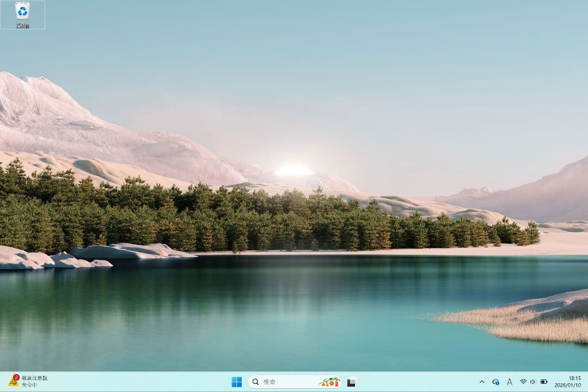The height and width of the screenshot is (392, 588).
Task: Click the Recycle Bin label text
Action: (x=22, y=26)
